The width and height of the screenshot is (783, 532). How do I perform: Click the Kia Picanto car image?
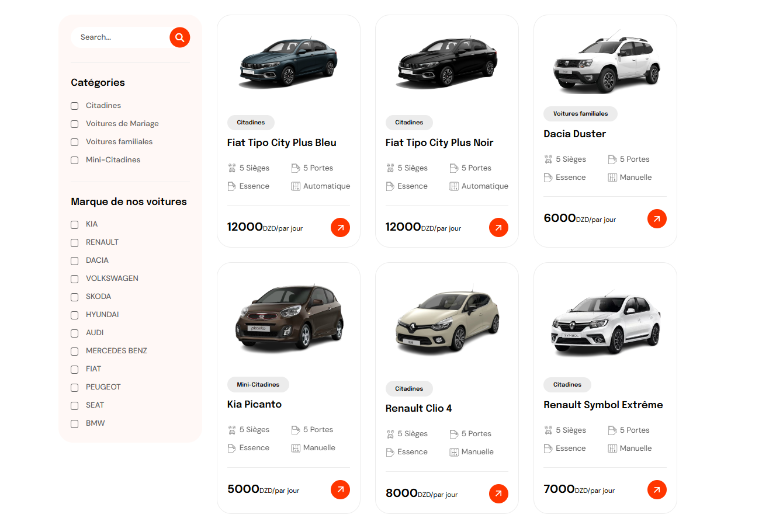click(x=289, y=317)
